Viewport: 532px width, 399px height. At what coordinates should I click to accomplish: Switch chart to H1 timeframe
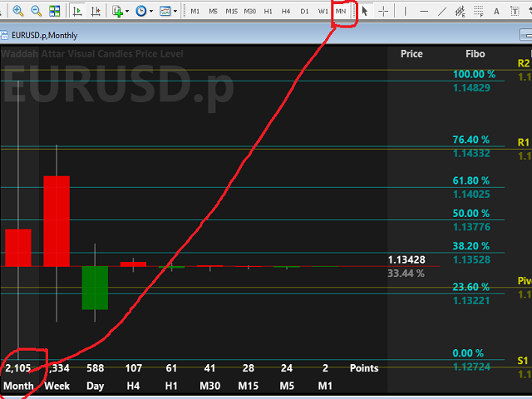(x=268, y=11)
